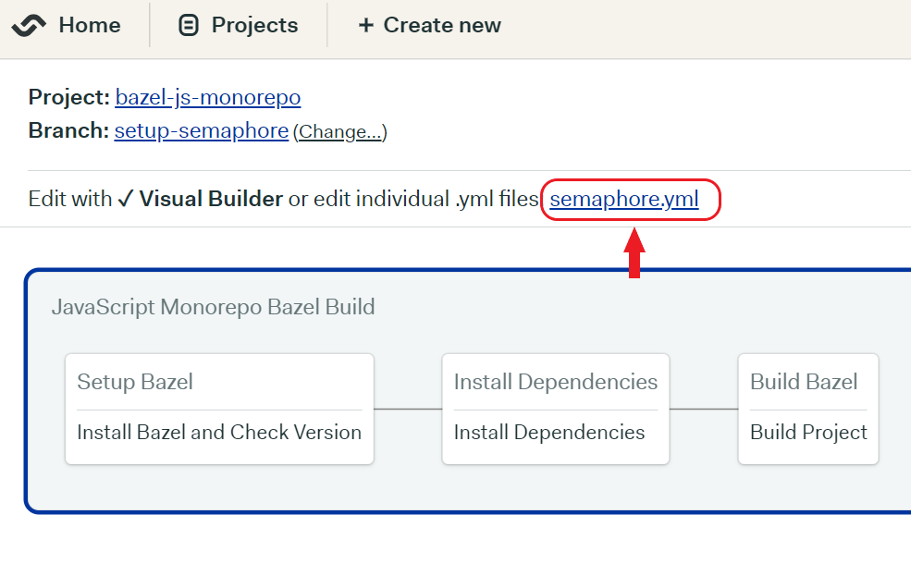
Task: Select the Build Project job
Action: tap(808, 433)
